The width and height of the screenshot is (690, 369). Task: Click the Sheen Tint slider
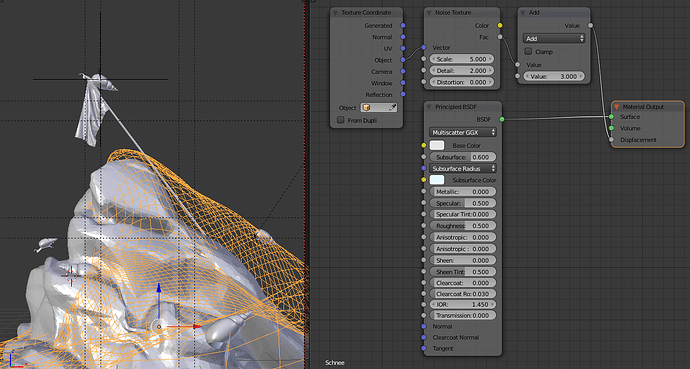462,271
